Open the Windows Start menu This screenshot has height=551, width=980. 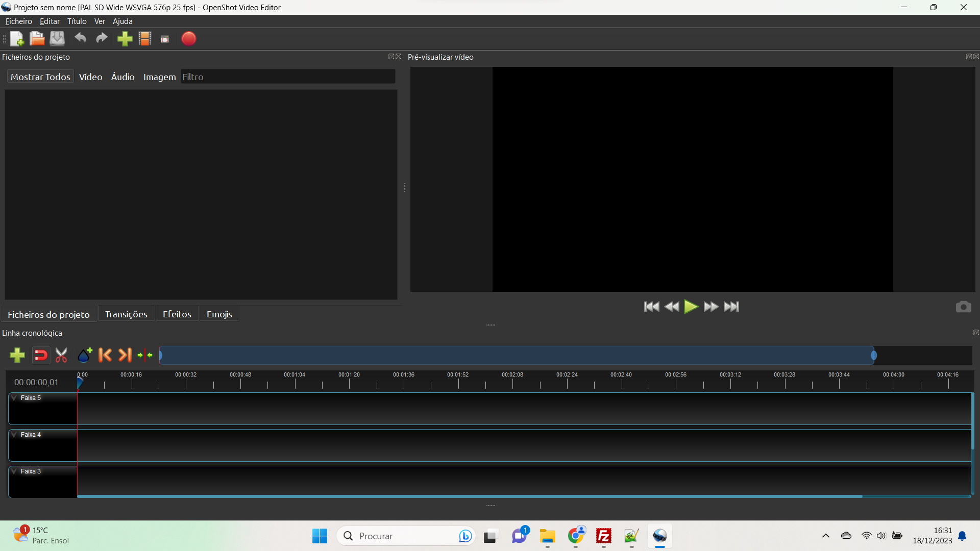[320, 536]
